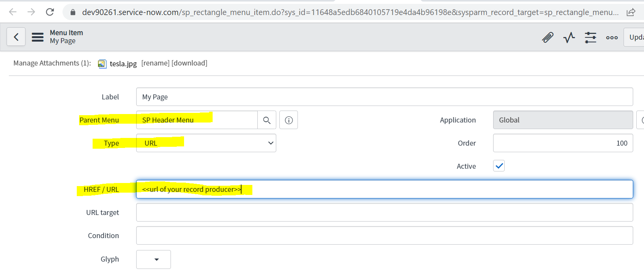Click the address bar URL
This screenshot has height=272, width=644.
pos(350,12)
